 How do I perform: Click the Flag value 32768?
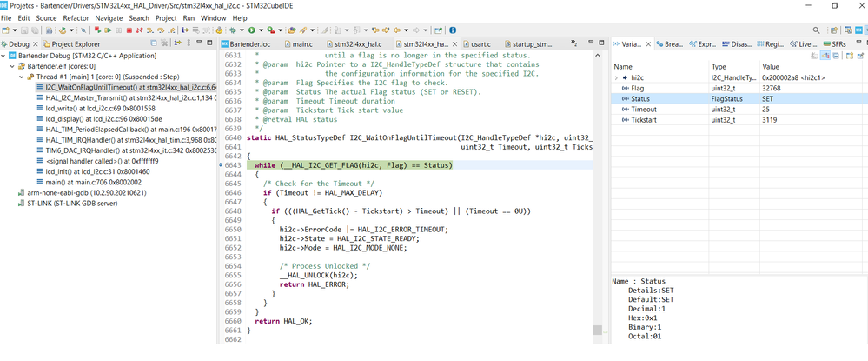point(772,88)
